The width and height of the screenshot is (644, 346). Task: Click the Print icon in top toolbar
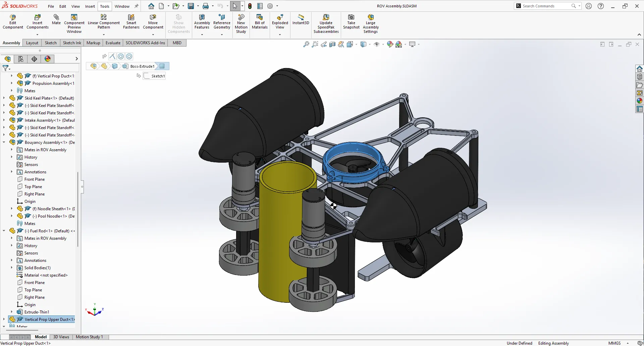206,6
